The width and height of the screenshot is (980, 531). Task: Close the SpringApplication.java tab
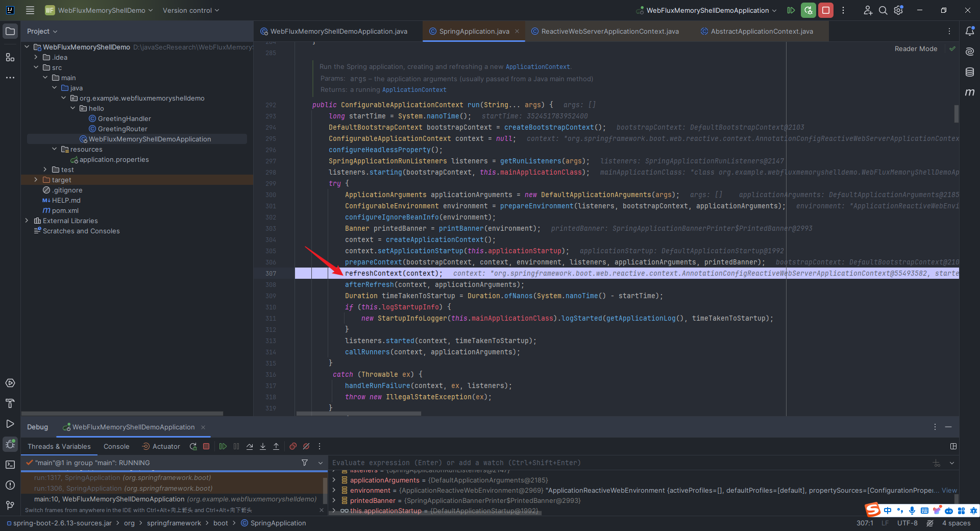pos(517,31)
